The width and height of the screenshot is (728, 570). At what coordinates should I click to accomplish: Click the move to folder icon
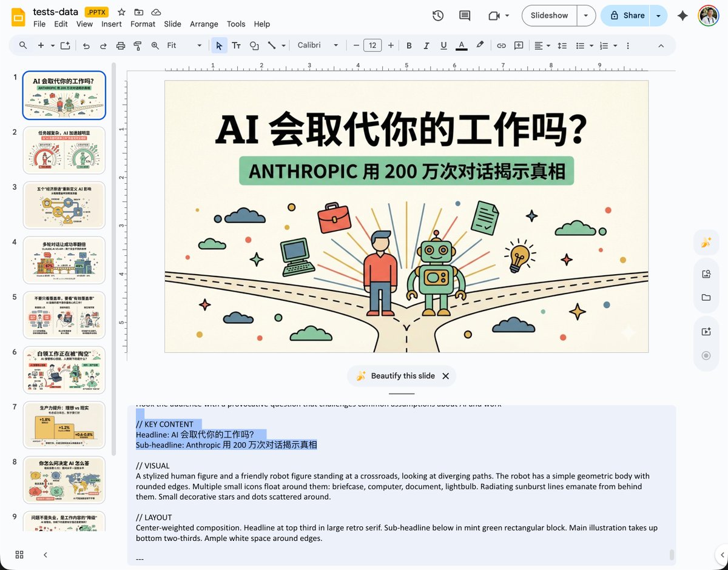[x=139, y=12]
